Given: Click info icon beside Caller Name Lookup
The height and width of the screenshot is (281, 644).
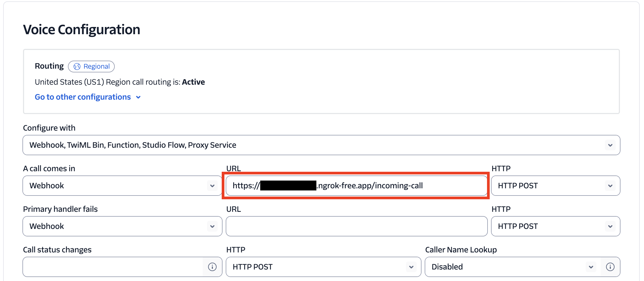Looking at the screenshot, I should (610, 267).
